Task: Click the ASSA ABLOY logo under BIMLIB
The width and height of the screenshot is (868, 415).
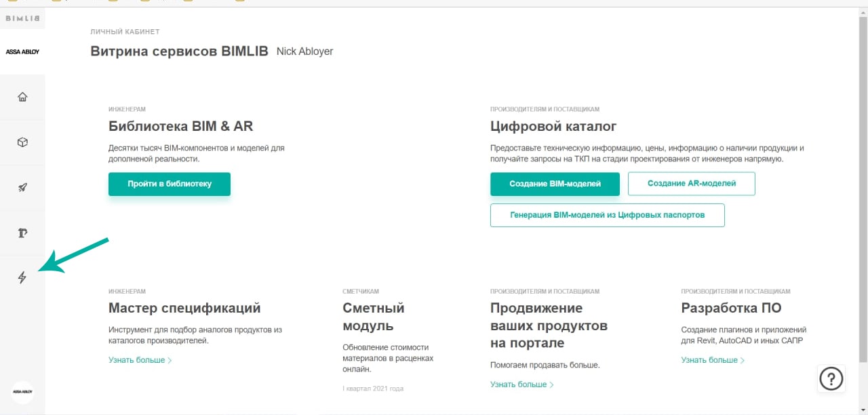Action: click(x=22, y=52)
